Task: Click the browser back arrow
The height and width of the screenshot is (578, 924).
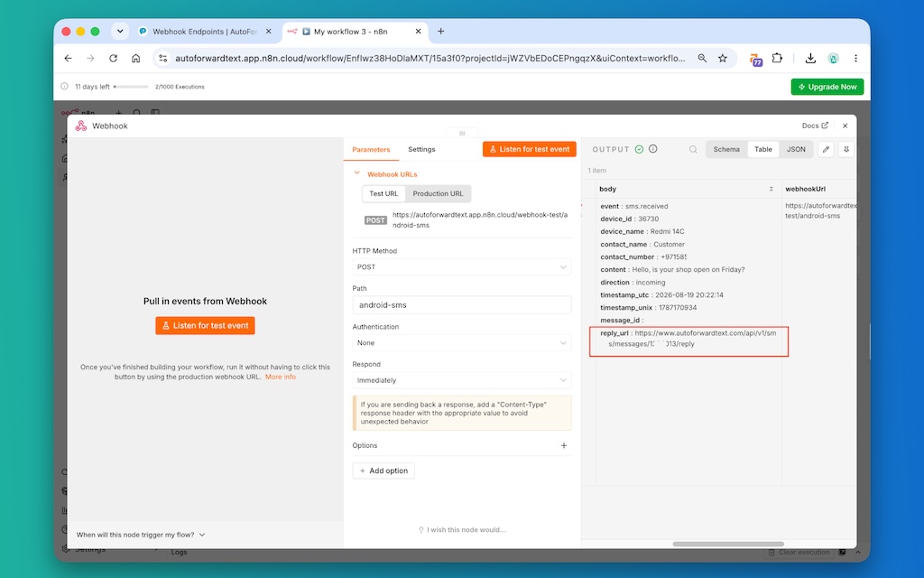Action: (69, 59)
